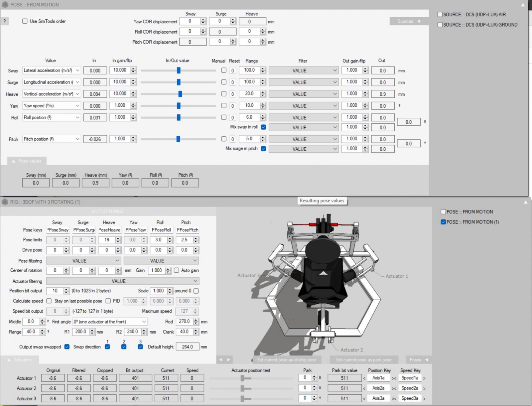Image resolution: width=532 pixels, height=406 pixels.
Task: Click the swap arrows between Axis2a and Speed2a
Action: 394,388
